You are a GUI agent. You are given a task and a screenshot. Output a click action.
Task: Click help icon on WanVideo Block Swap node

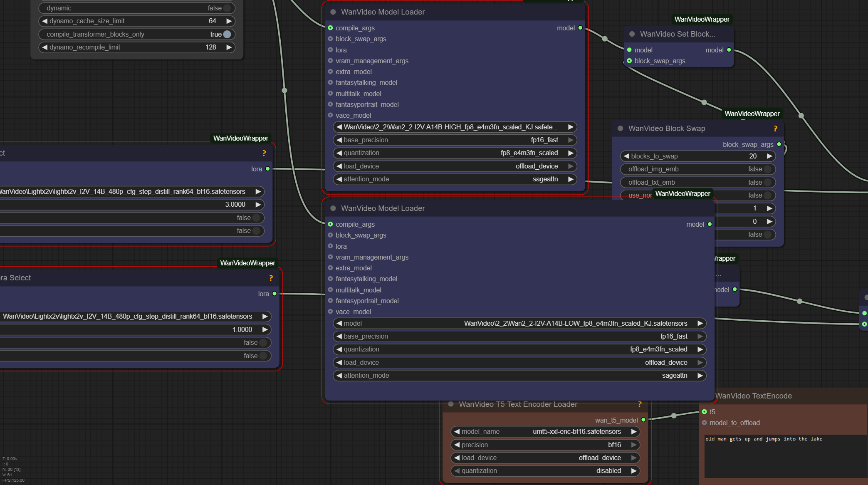click(775, 129)
